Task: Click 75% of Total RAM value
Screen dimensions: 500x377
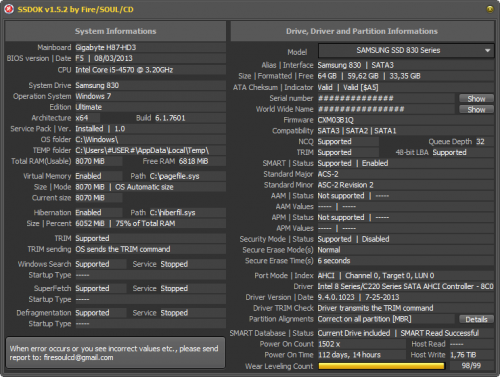Action: (x=145, y=223)
